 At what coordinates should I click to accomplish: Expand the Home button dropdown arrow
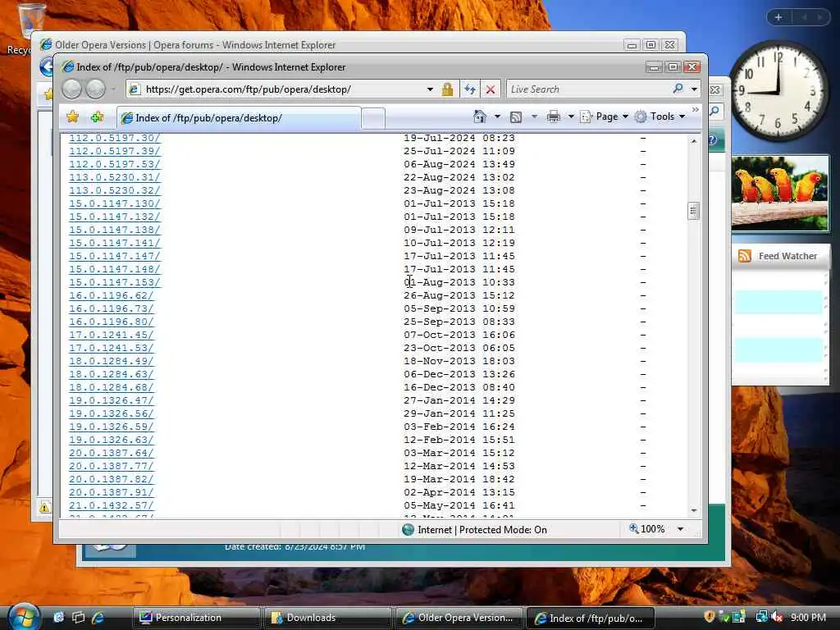click(497, 116)
